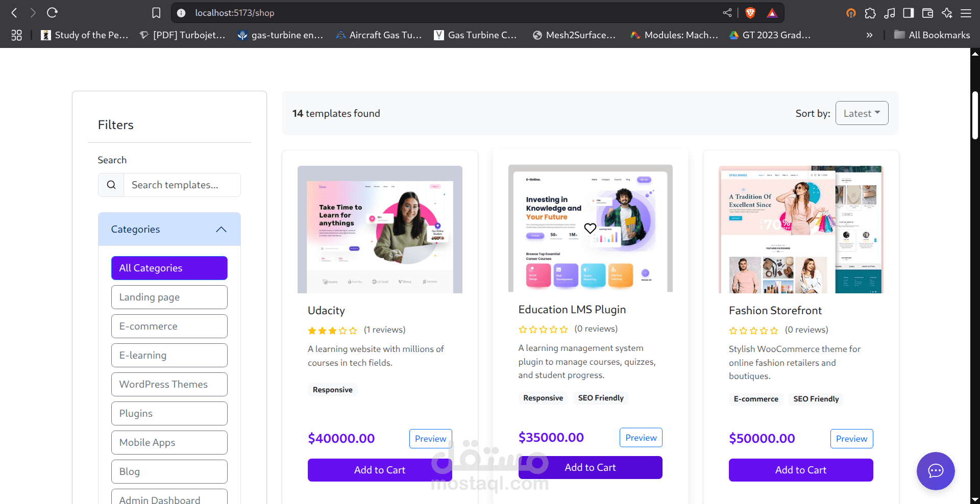
Task: Click the Education LMS Plugin title
Action: point(572,310)
